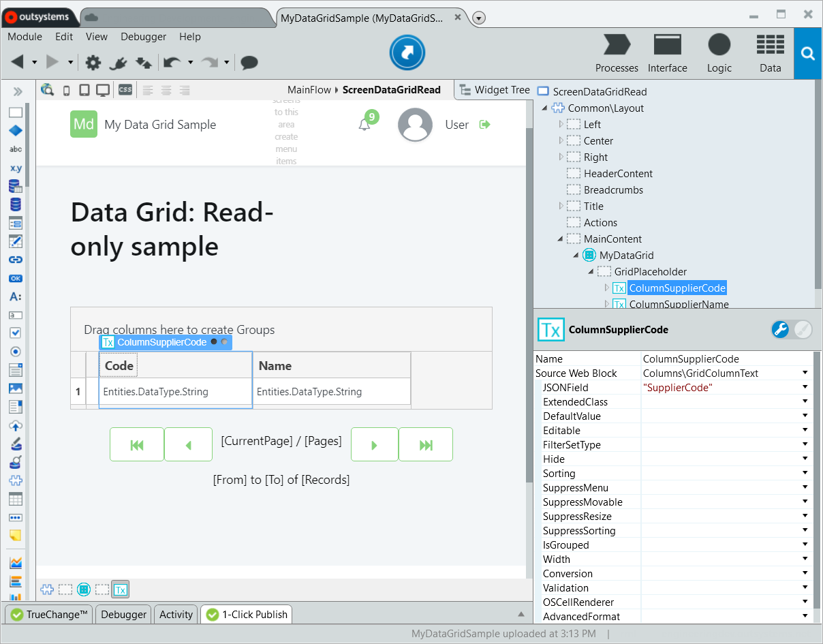Open the CSS editor icon

(125, 89)
